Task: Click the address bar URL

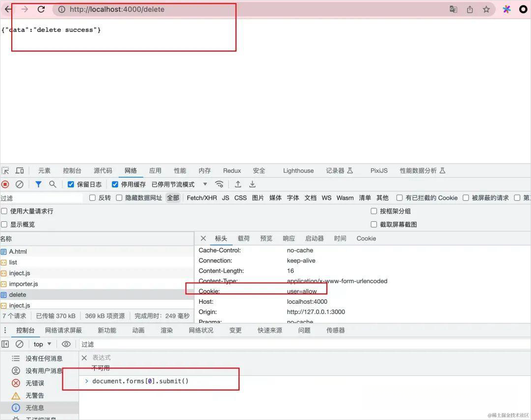Action: click(117, 9)
